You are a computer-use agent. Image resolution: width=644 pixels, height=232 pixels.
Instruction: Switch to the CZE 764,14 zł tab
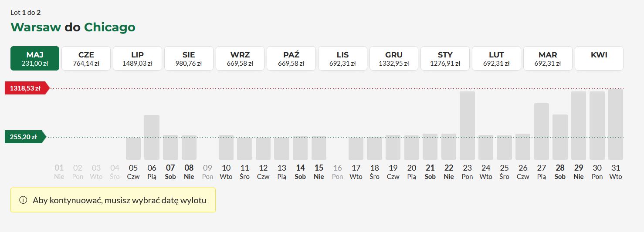tap(86, 58)
